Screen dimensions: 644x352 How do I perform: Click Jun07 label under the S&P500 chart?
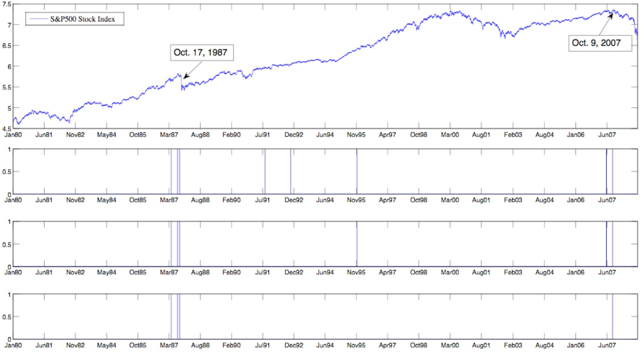pyautogui.click(x=607, y=135)
